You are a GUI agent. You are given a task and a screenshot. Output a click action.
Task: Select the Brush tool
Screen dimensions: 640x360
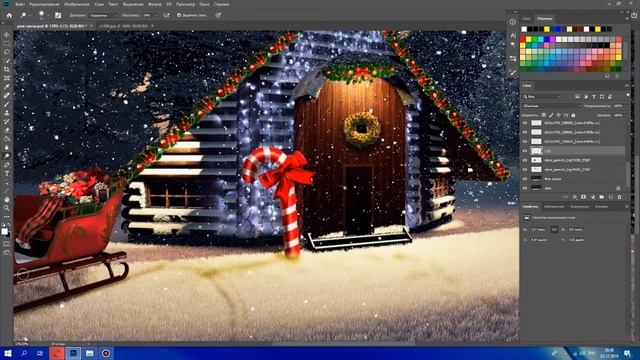[x=7, y=104]
